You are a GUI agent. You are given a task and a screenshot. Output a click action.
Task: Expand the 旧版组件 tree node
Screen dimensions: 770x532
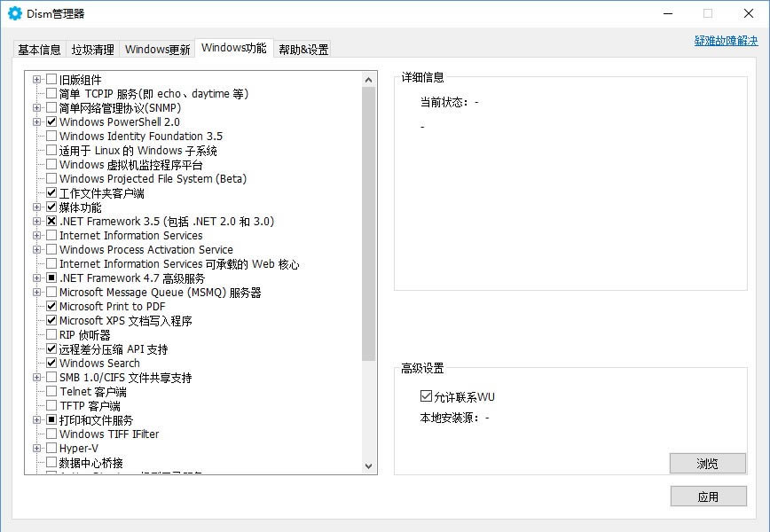(36, 79)
